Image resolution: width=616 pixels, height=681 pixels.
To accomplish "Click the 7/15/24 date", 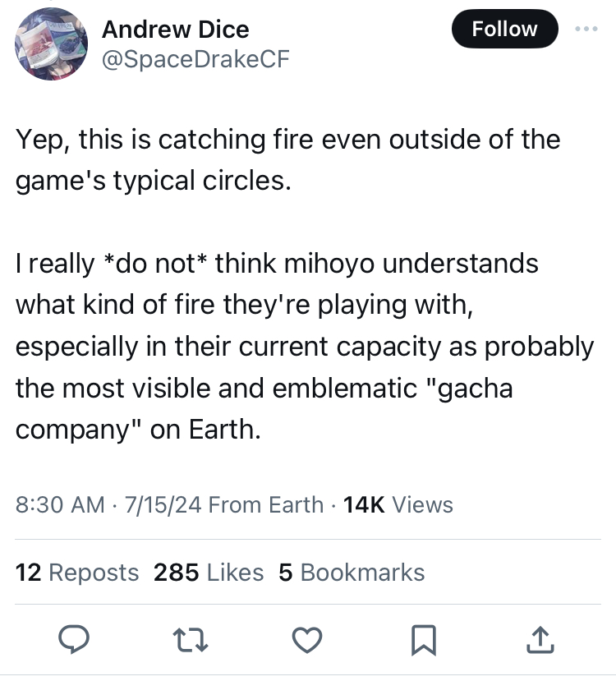I will click(x=163, y=504).
